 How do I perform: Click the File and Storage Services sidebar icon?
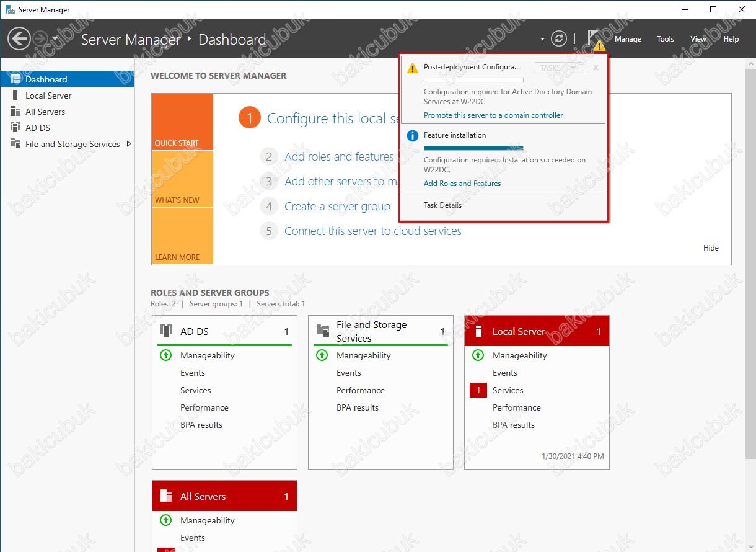pyautogui.click(x=15, y=144)
